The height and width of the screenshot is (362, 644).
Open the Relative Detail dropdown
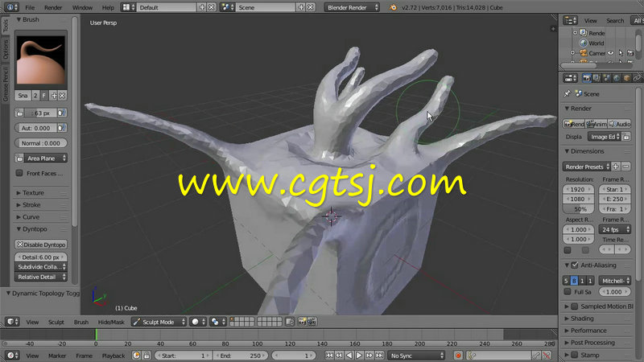point(41,277)
